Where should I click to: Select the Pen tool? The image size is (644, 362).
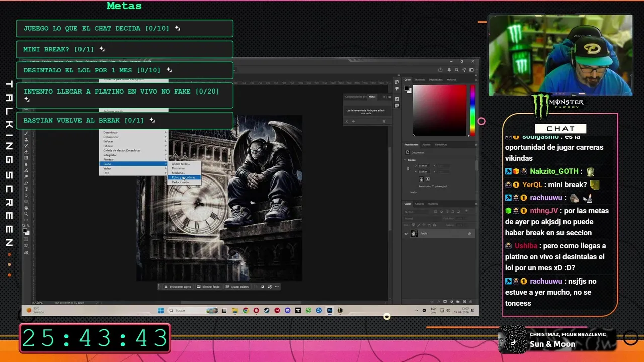pyautogui.click(x=26, y=183)
